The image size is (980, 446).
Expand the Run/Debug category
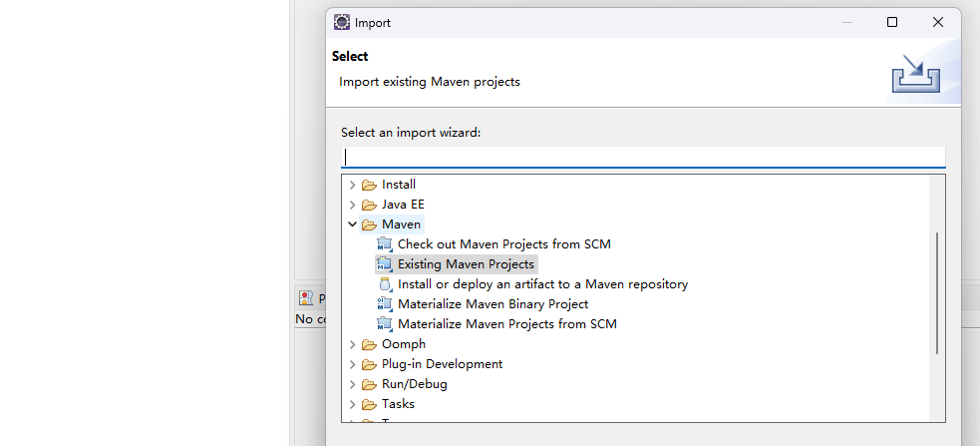(353, 385)
